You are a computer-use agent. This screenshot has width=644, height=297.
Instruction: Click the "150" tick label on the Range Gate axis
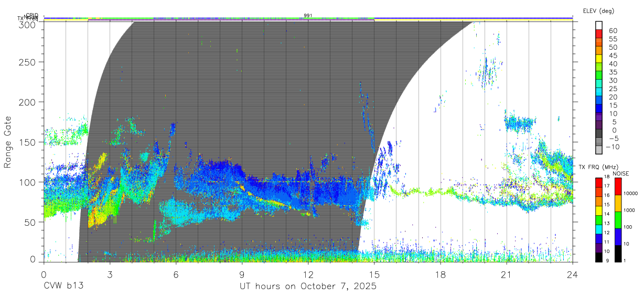pyautogui.click(x=27, y=142)
